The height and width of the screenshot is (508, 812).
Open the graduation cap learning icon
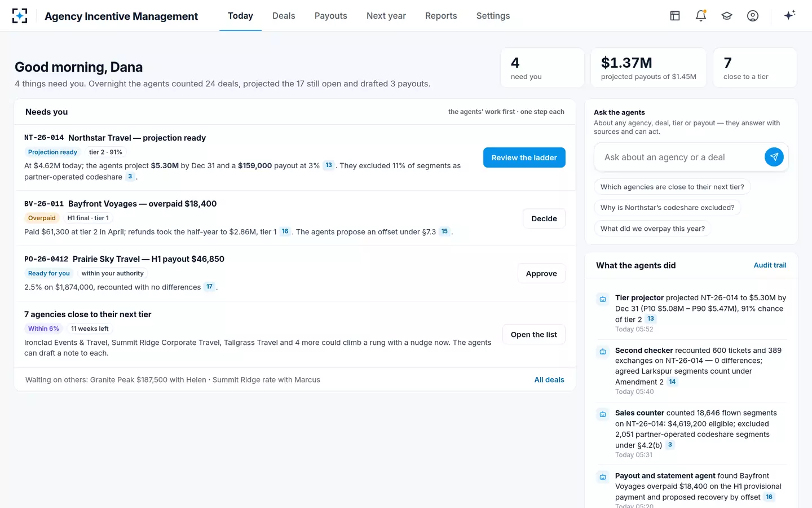[727, 16]
